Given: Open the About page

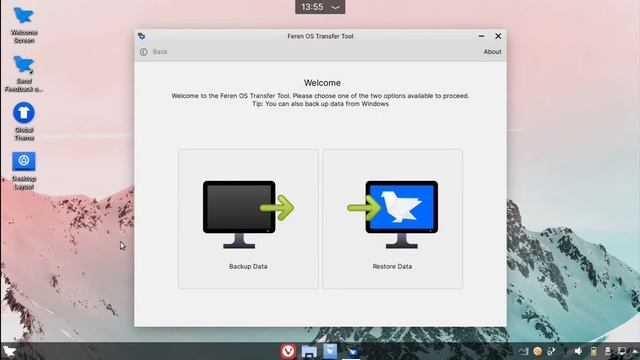Looking at the screenshot, I should click(x=492, y=52).
